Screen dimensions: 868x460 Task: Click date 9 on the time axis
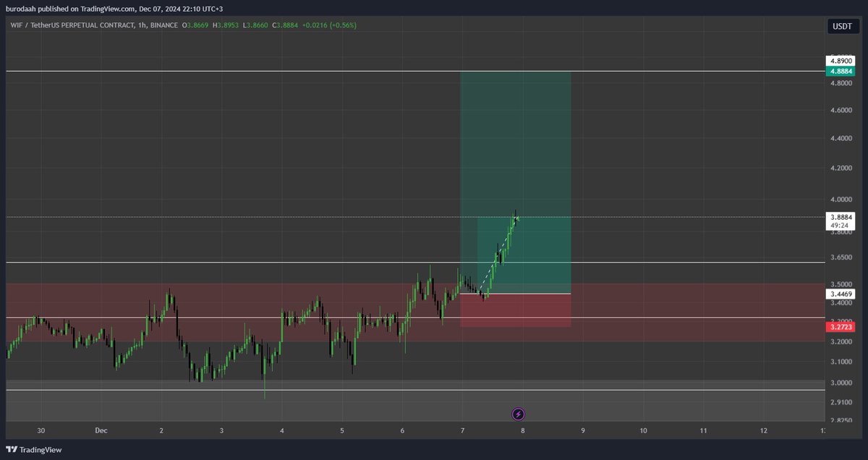coord(583,430)
